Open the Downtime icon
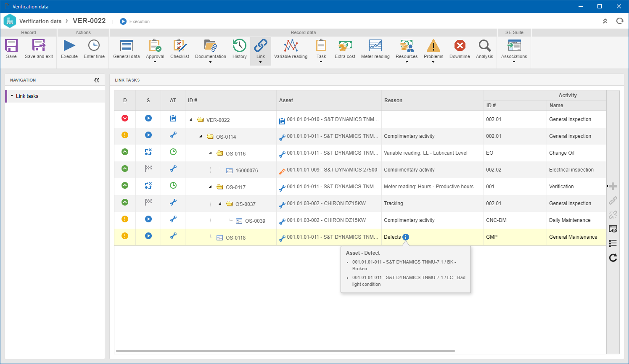Image resolution: width=629 pixels, height=364 pixels. 460,45
